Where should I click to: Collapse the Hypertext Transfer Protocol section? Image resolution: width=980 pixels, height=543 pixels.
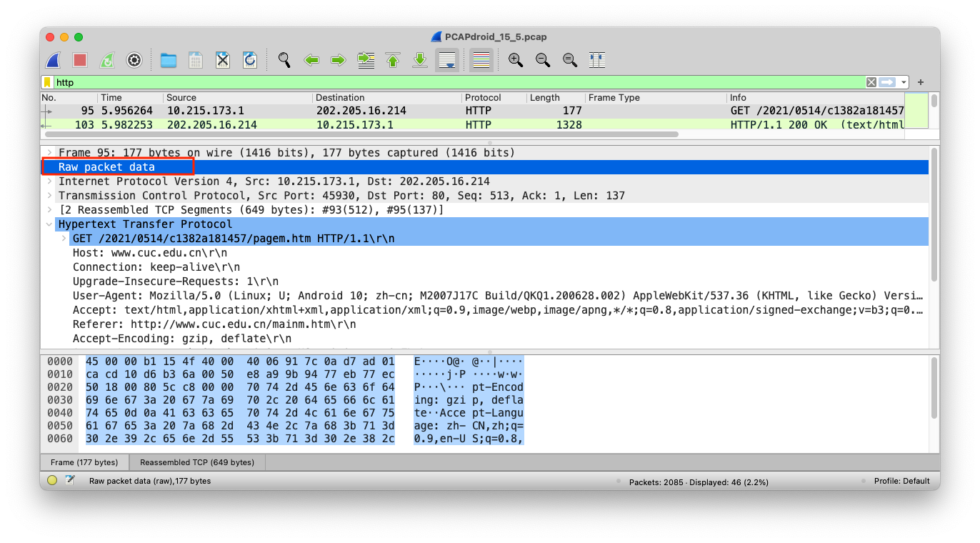click(49, 224)
